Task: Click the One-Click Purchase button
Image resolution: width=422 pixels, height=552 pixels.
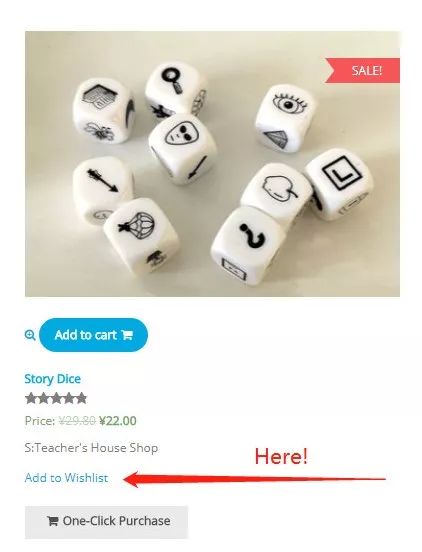Action: pos(106,522)
